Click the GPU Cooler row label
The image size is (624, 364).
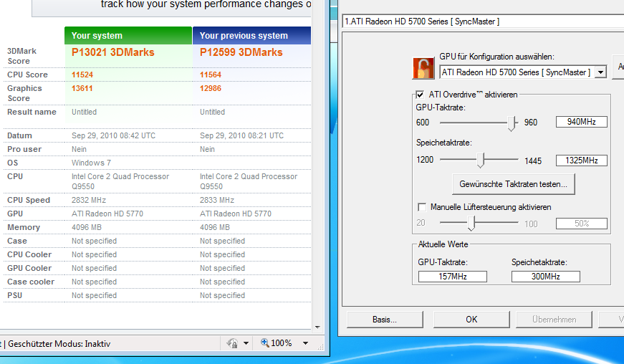point(29,268)
